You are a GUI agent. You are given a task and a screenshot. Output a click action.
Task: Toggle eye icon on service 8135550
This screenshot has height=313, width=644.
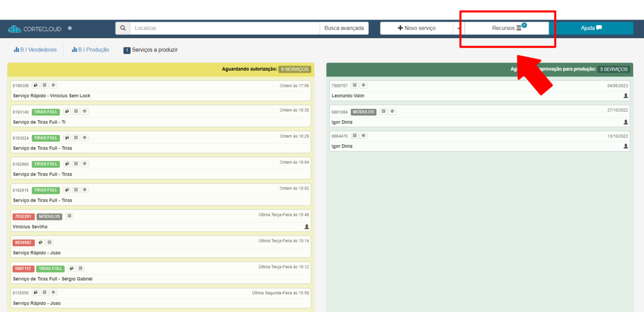pos(53,292)
